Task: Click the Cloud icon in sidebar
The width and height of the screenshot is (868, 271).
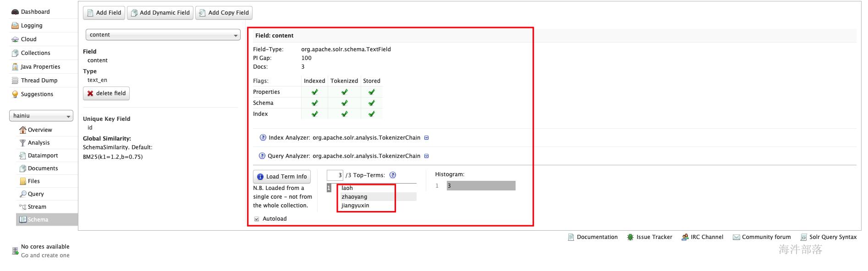Action: point(15,39)
